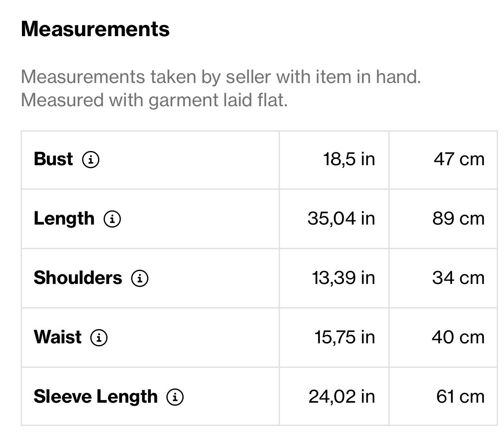The image size is (504, 447).
Task: Click the 47 cm bust cell
Action: [459, 159]
